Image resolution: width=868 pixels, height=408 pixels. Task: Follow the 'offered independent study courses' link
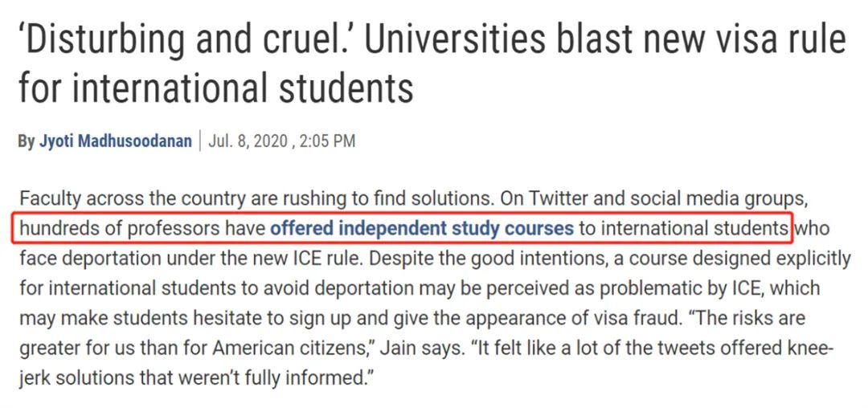[422, 228]
